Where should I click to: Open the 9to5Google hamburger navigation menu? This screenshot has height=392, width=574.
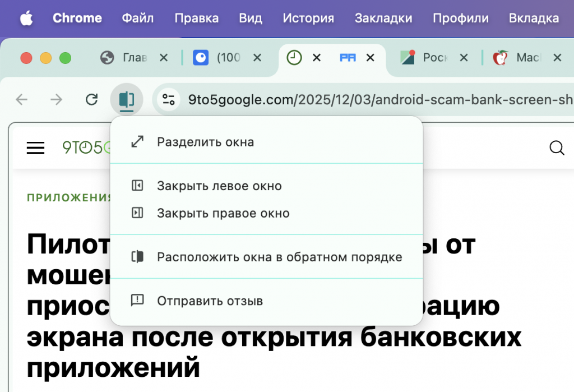pos(35,147)
